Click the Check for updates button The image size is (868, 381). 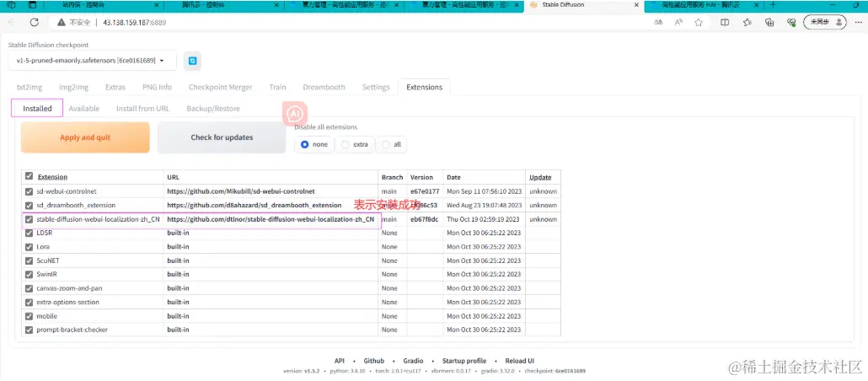(x=222, y=137)
